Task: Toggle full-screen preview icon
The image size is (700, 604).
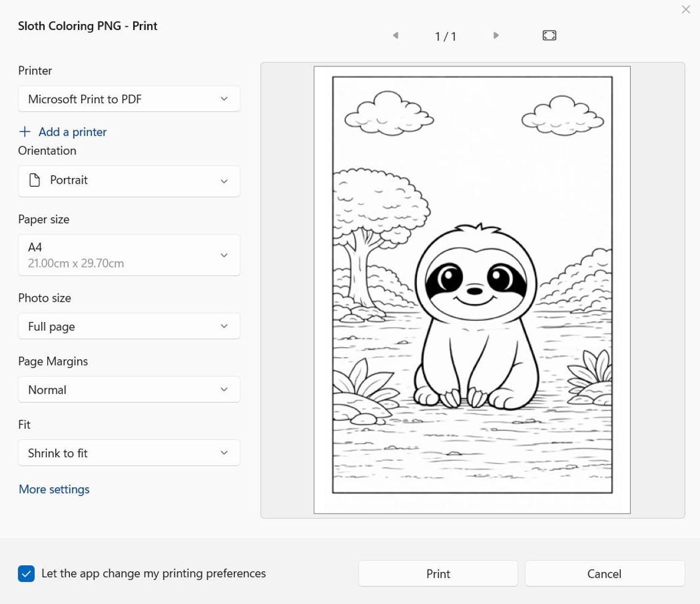Action: (x=549, y=35)
